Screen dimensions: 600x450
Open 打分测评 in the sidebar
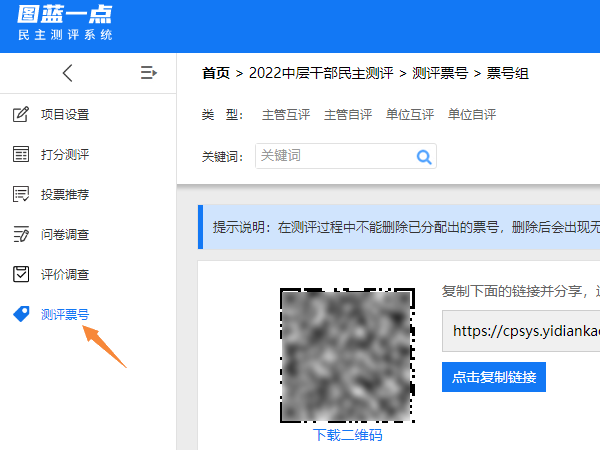click(65, 154)
